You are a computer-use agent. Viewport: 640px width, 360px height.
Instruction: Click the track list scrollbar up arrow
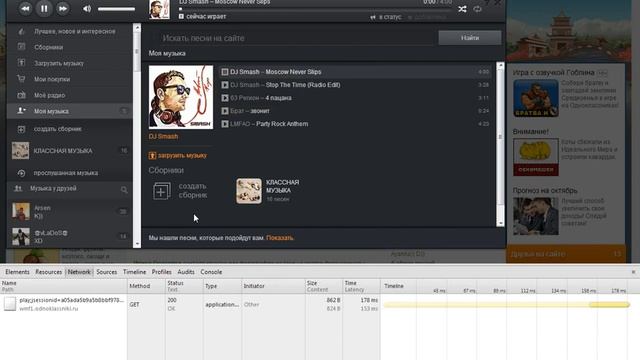coord(500,66)
